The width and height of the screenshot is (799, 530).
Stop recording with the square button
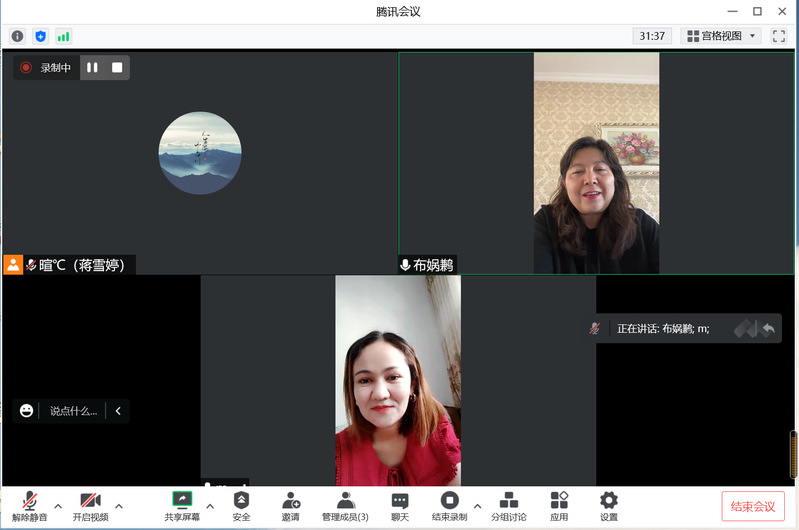[117, 68]
